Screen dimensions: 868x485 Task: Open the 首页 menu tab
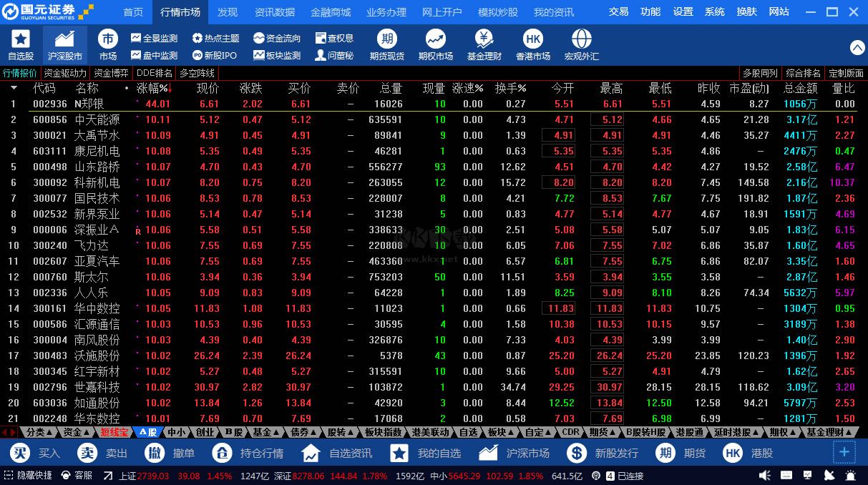click(x=133, y=12)
